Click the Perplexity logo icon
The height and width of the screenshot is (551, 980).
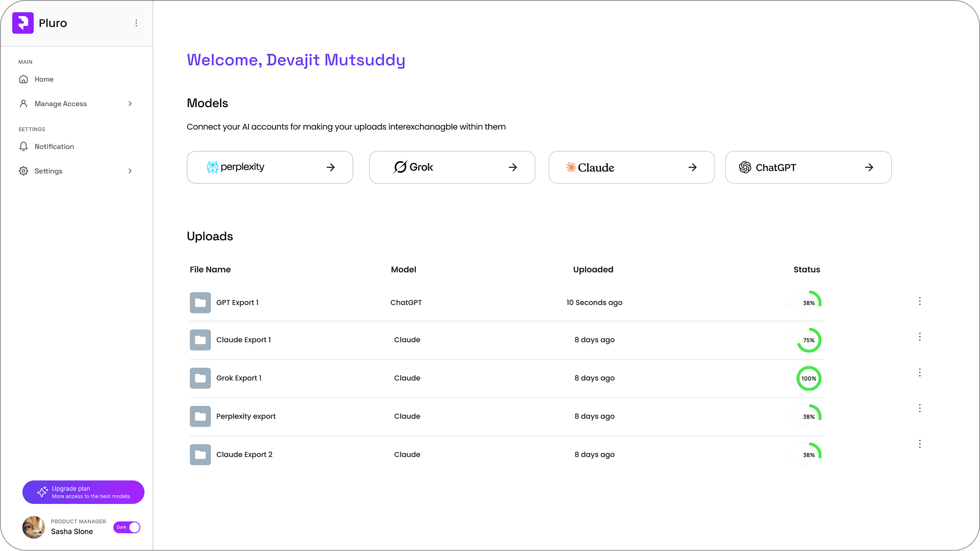pos(213,167)
